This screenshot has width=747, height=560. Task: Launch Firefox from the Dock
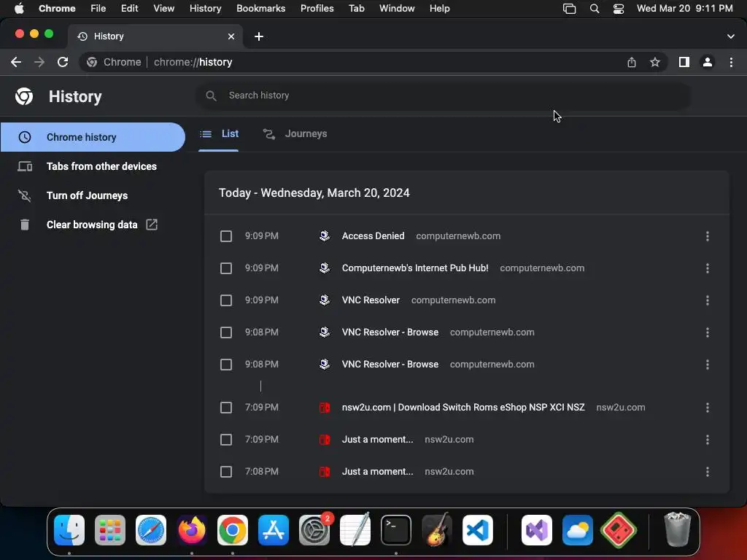click(x=192, y=530)
